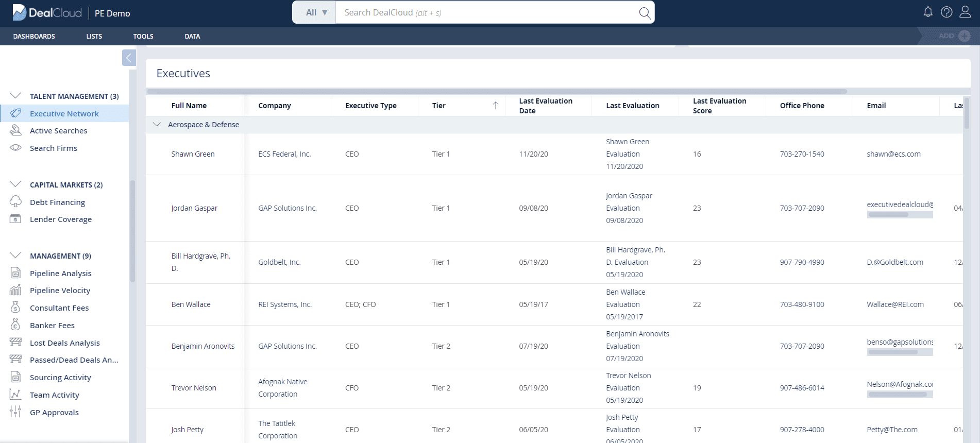Click the Team Activity line chart icon
Image resolution: width=980 pixels, height=443 pixels.
(x=15, y=395)
